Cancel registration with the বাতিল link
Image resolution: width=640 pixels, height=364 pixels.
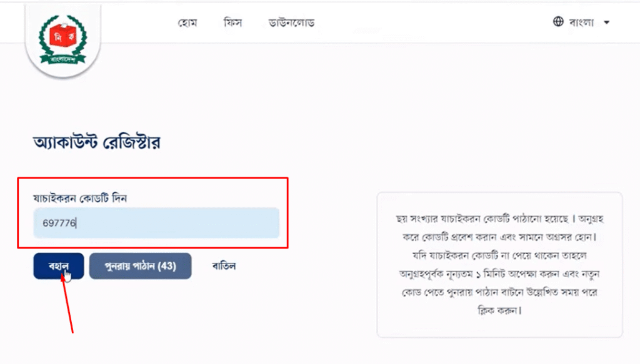click(x=224, y=266)
